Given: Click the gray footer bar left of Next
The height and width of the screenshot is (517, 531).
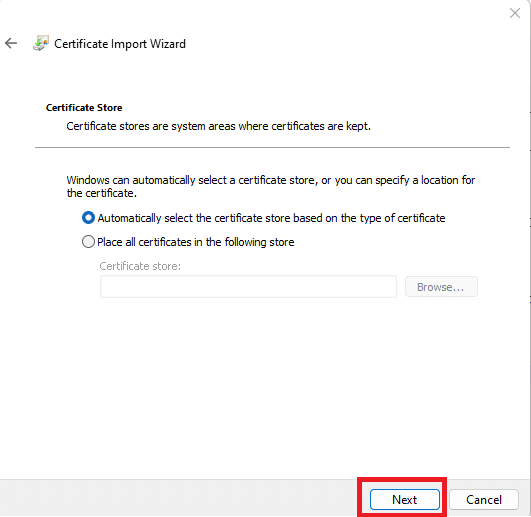Looking at the screenshot, I should pyautogui.click(x=178, y=498).
